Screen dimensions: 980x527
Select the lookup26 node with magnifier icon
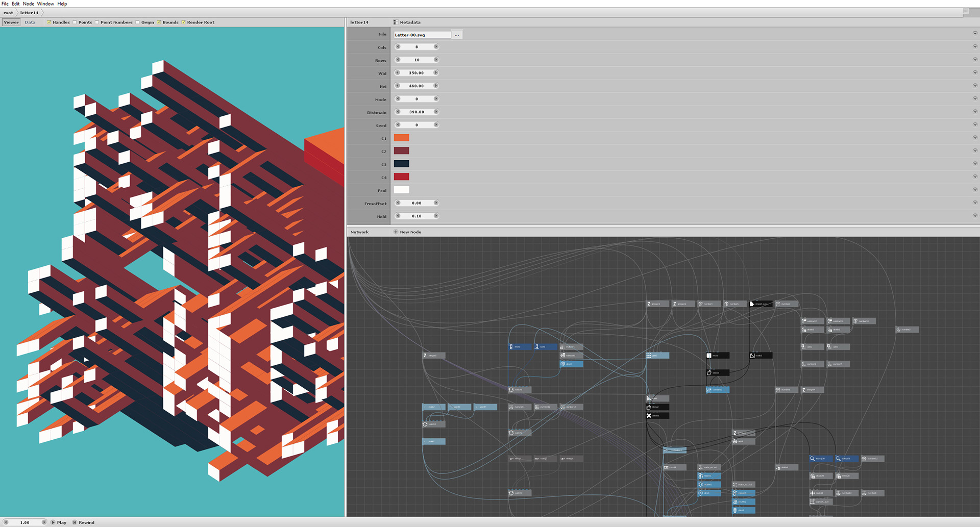point(846,458)
